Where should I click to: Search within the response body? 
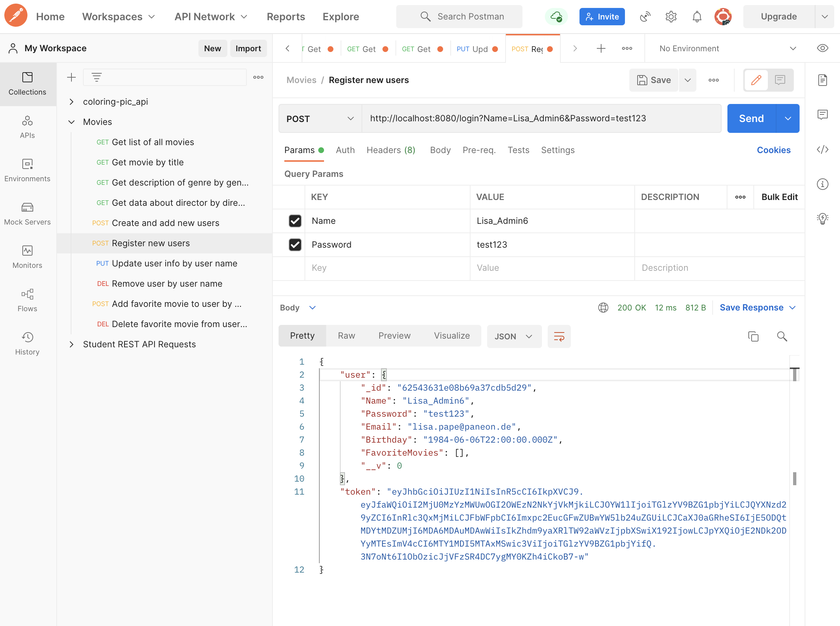tap(782, 336)
